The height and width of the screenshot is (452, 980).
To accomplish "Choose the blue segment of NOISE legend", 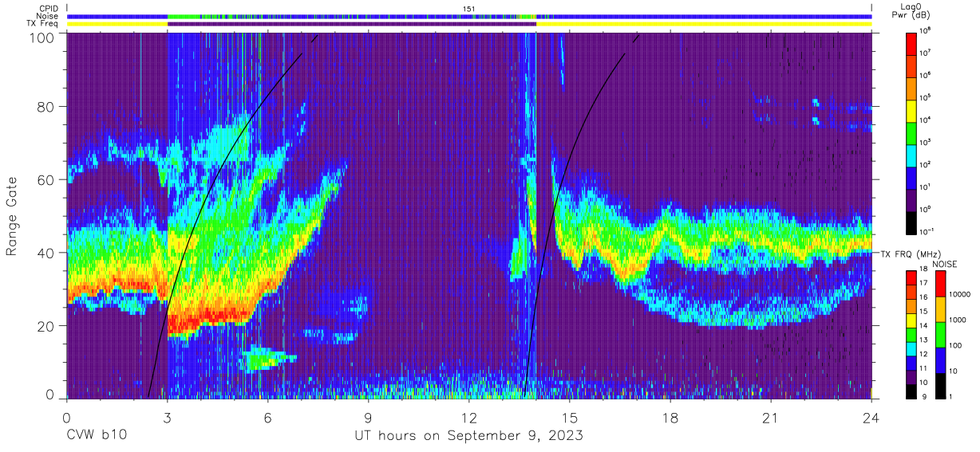I will [x=940, y=359].
